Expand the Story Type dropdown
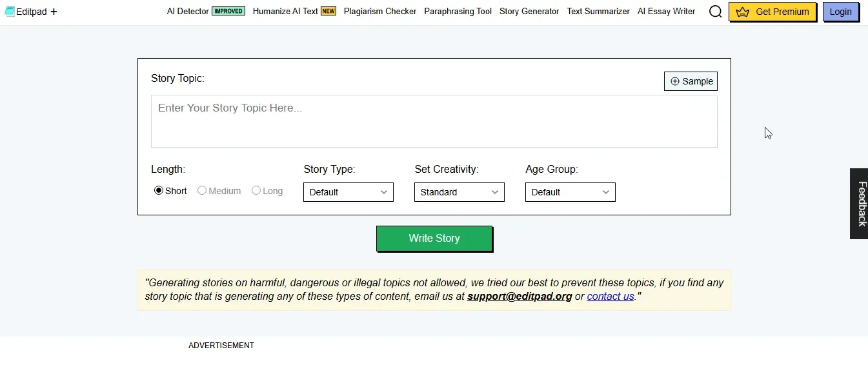Viewport: 868px width, 392px height. 348,192
